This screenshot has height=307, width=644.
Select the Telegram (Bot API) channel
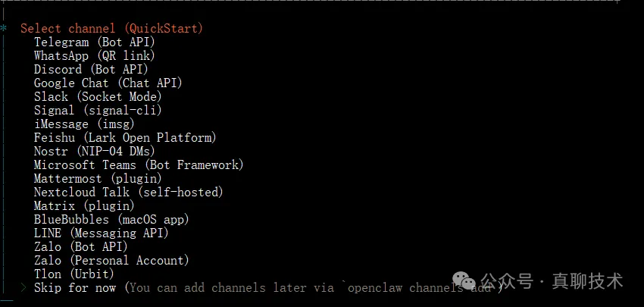pyautogui.click(x=95, y=42)
